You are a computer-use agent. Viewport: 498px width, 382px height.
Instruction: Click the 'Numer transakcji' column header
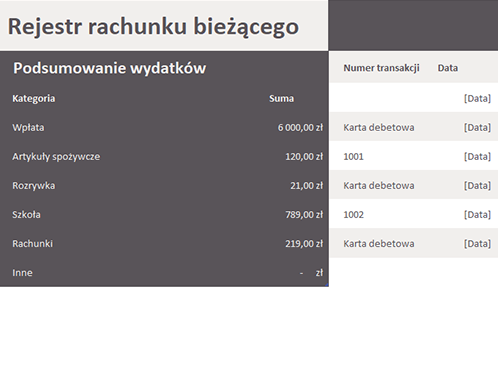pyautogui.click(x=381, y=68)
